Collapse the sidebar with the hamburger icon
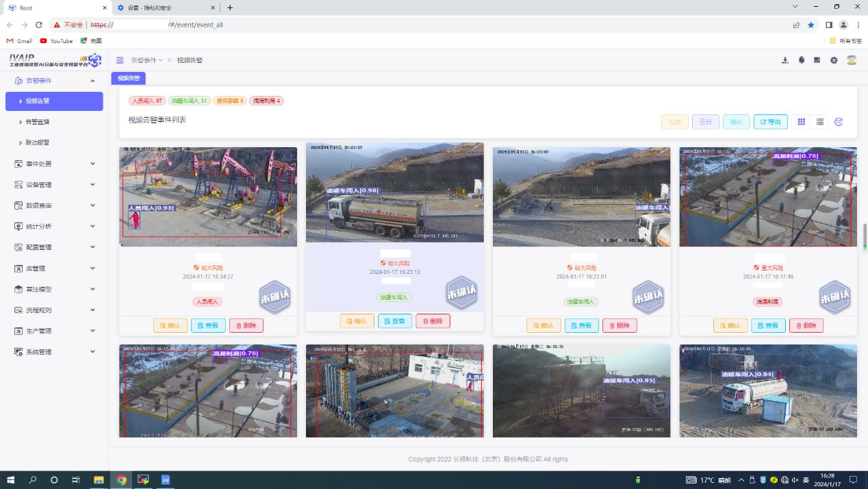The height and width of the screenshot is (489, 868). click(x=120, y=60)
